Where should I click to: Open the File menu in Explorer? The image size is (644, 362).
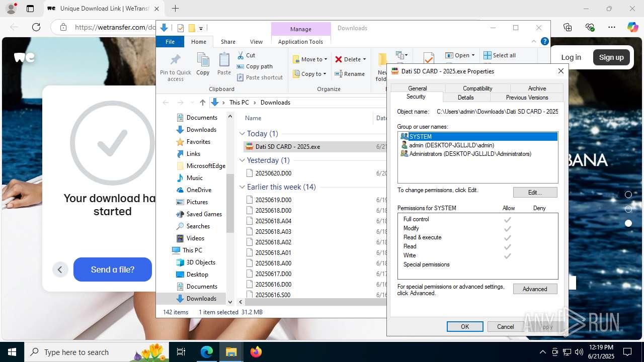click(170, 42)
